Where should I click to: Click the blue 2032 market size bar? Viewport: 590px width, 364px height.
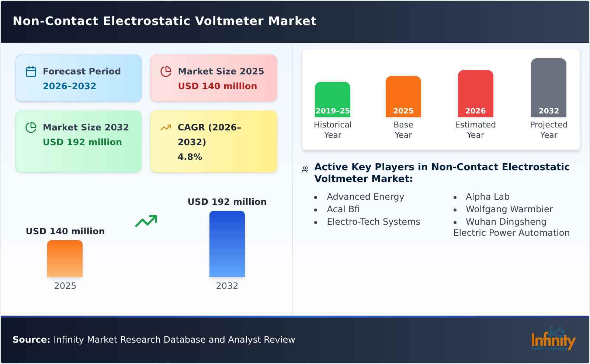(x=227, y=244)
